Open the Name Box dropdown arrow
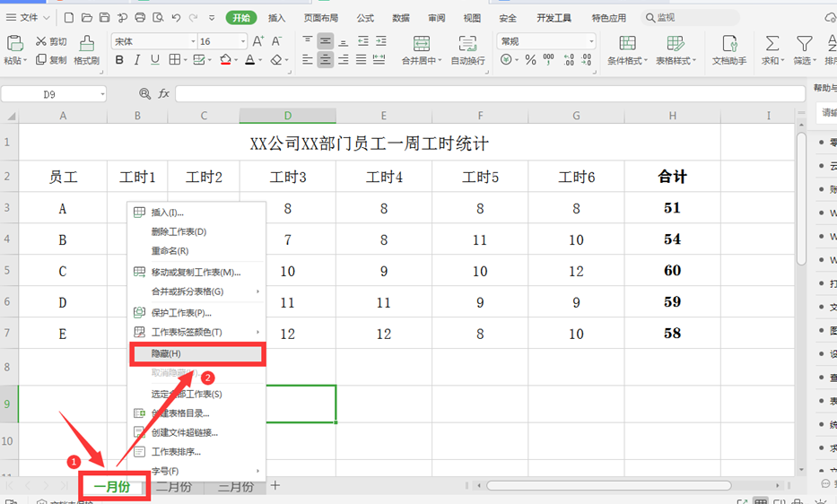The width and height of the screenshot is (837, 504). (102, 94)
